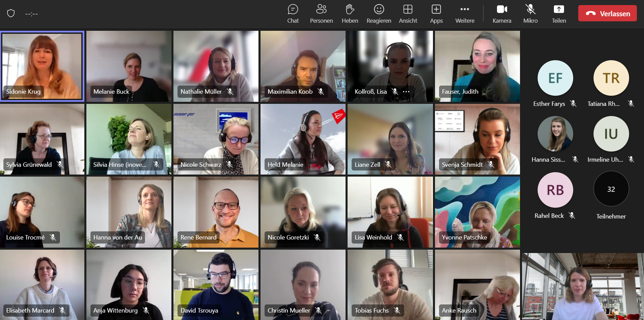Unmute using the Mikro toggle
The height and width of the screenshot is (320, 644).
530,14
